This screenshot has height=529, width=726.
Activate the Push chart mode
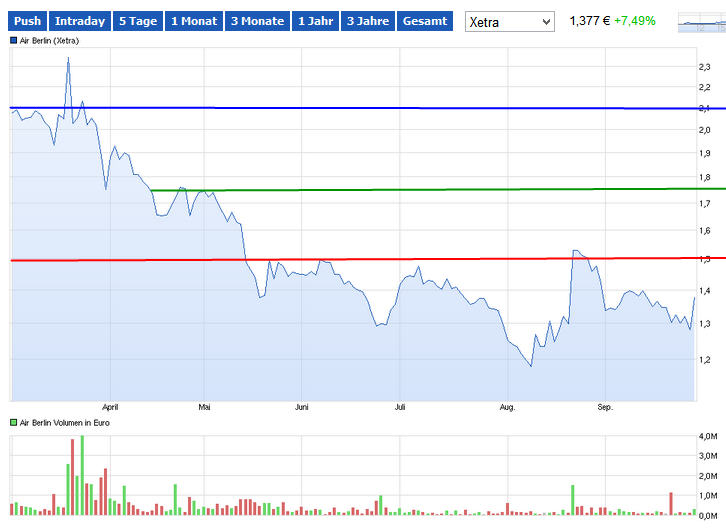coord(27,21)
